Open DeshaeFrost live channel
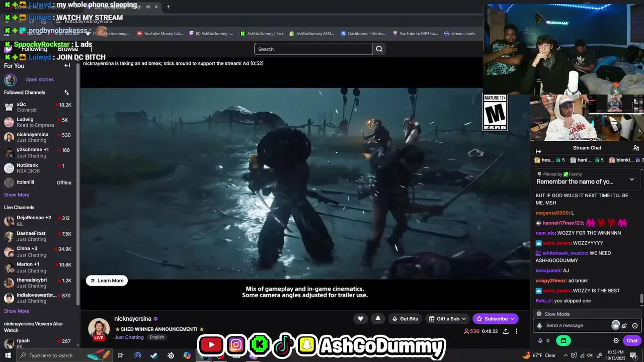The image size is (644, 362). point(38,236)
